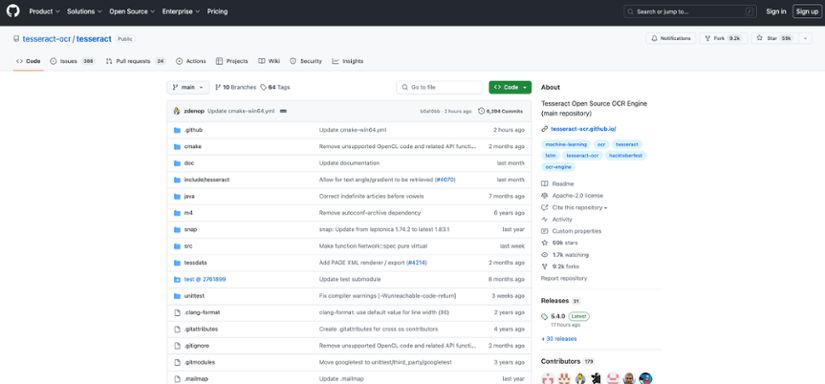Viewport: 825px width, 384px height.
Task: Open the .gitmodules file
Action: click(199, 362)
